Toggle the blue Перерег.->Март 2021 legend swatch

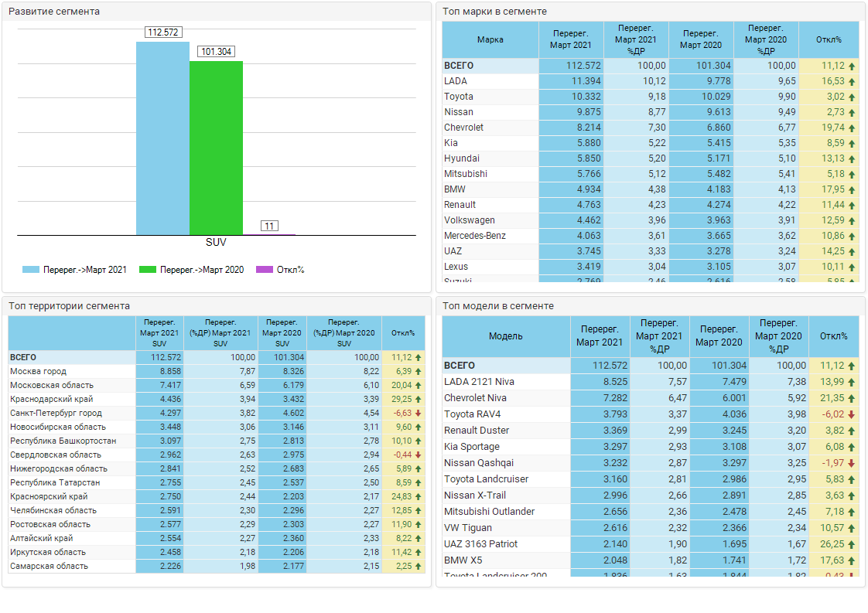pos(30,270)
